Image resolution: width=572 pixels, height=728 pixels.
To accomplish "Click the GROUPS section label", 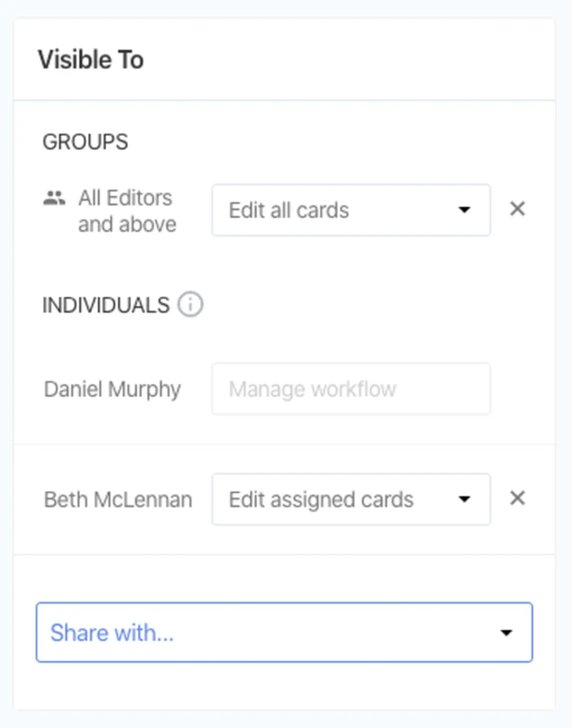I will pos(85,142).
